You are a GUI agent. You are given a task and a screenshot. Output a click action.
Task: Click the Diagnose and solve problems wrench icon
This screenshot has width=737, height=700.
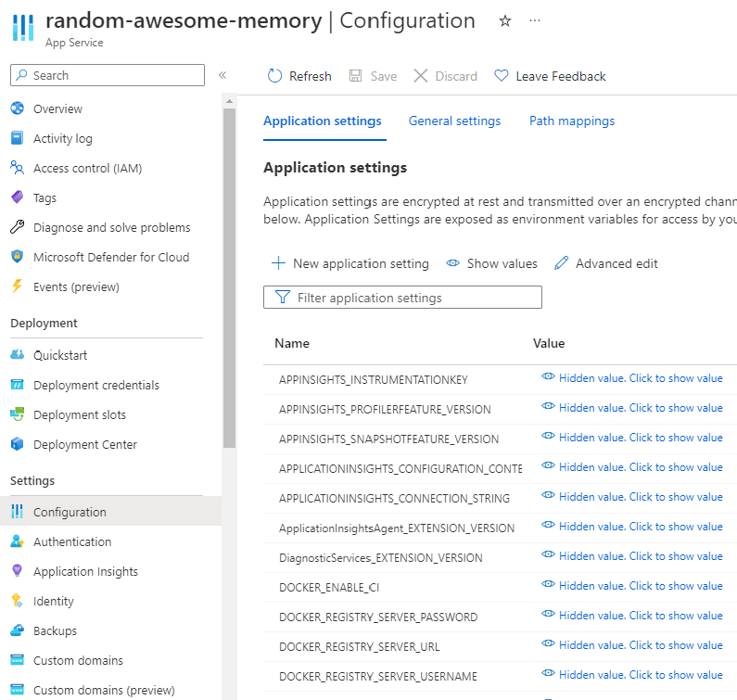18,226
